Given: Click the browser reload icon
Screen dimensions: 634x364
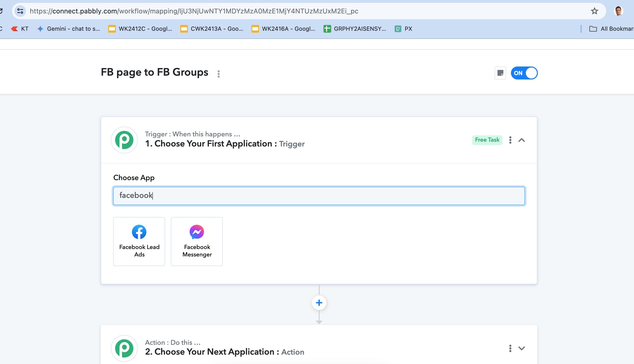Looking at the screenshot, I should (1, 11).
